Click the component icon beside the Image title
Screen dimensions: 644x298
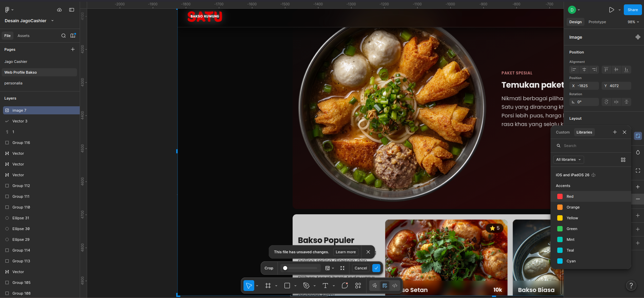click(638, 37)
